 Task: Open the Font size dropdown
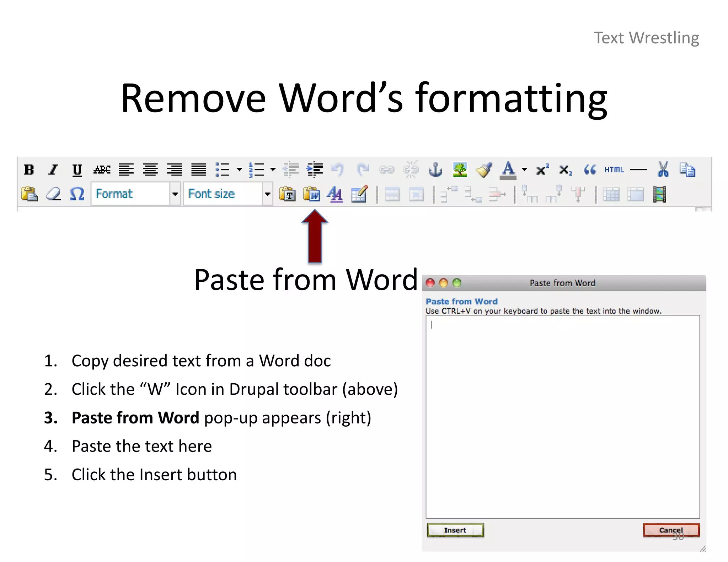pyautogui.click(x=228, y=194)
